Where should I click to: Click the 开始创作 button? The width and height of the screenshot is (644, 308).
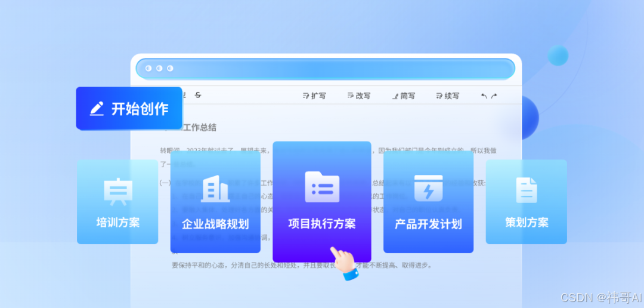pos(129,108)
